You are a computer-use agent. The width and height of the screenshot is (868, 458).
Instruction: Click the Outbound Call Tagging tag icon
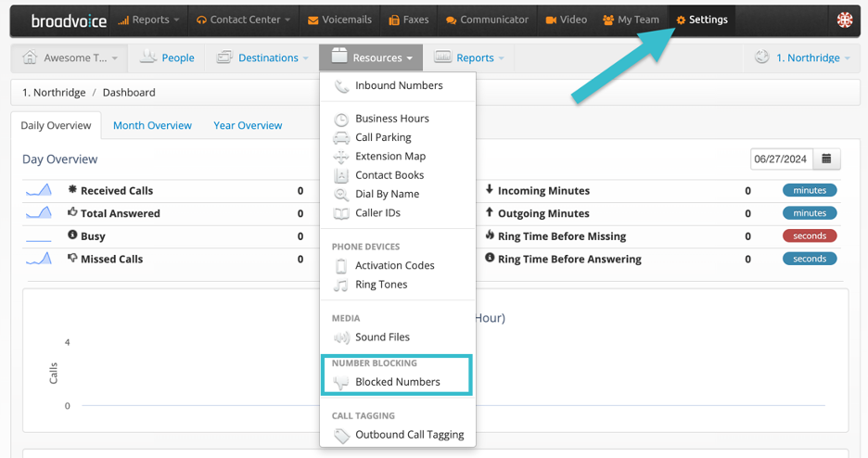click(341, 435)
